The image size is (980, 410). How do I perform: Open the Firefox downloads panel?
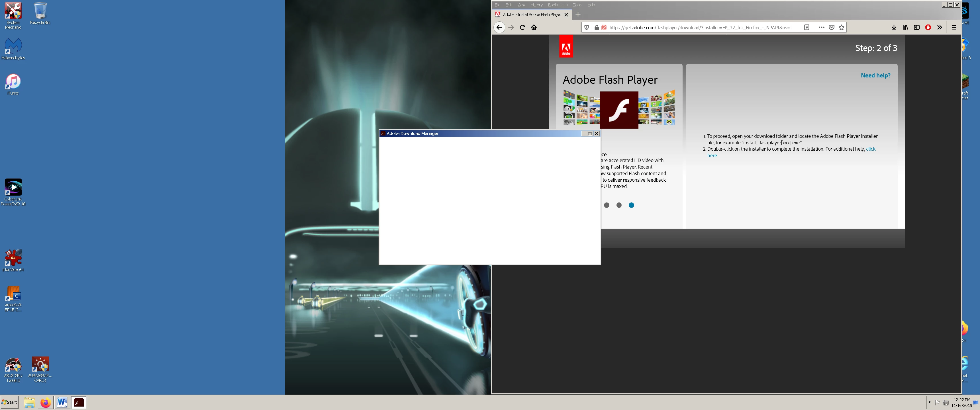[894, 27]
